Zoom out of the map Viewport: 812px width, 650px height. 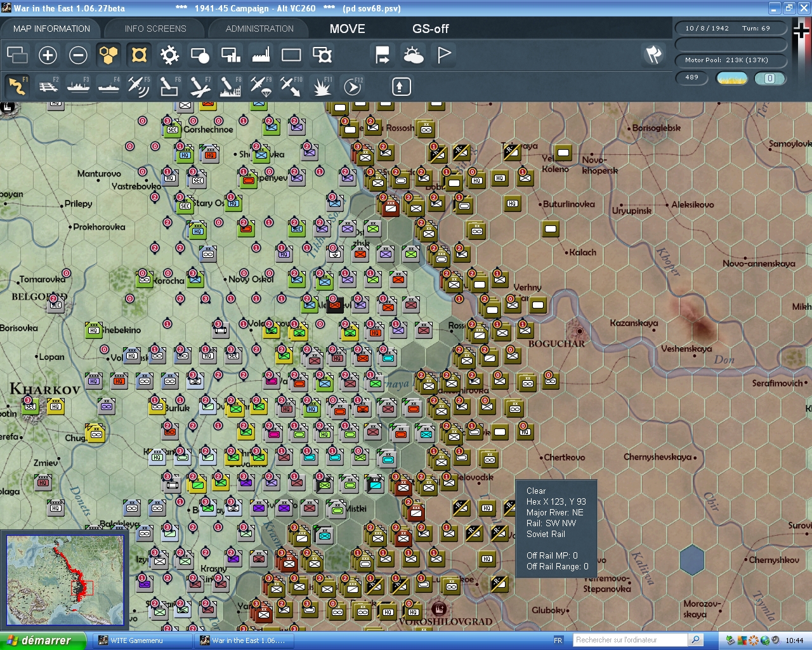[x=78, y=55]
